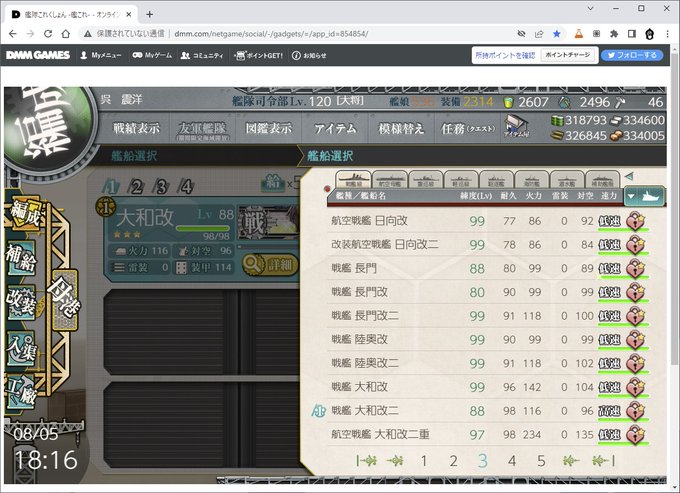Click the 給 supply ship icon
The image size is (680, 493).
pyautogui.click(x=273, y=183)
